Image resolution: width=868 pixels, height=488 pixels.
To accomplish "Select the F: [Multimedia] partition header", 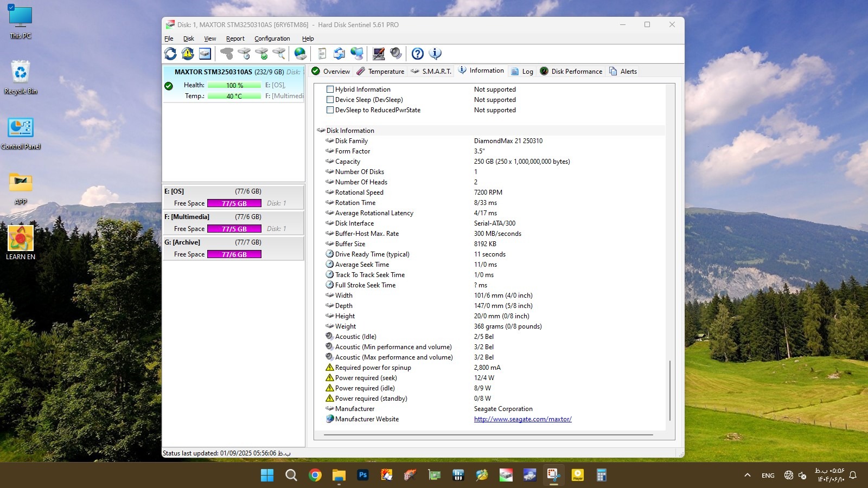I will coord(233,217).
